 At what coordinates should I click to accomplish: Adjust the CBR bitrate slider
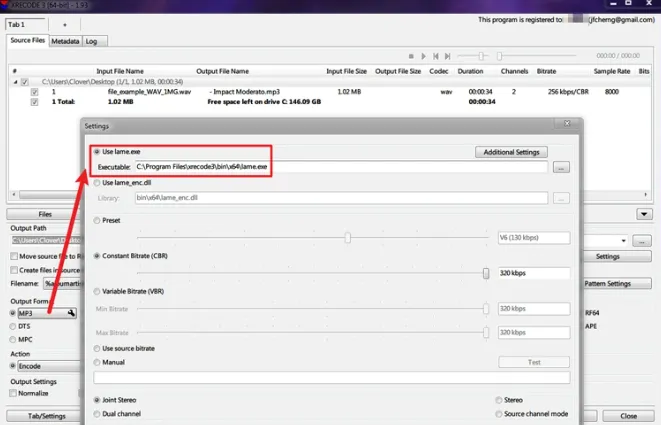[x=486, y=274]
